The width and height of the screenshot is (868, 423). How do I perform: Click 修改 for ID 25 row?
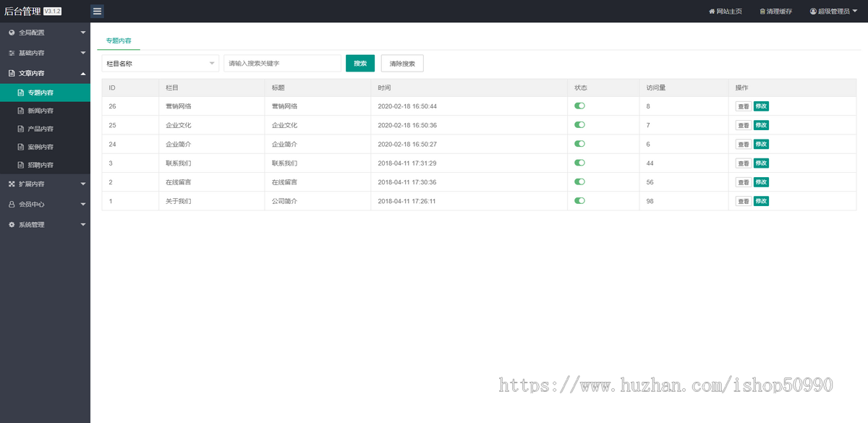click(x=761, y=125)
